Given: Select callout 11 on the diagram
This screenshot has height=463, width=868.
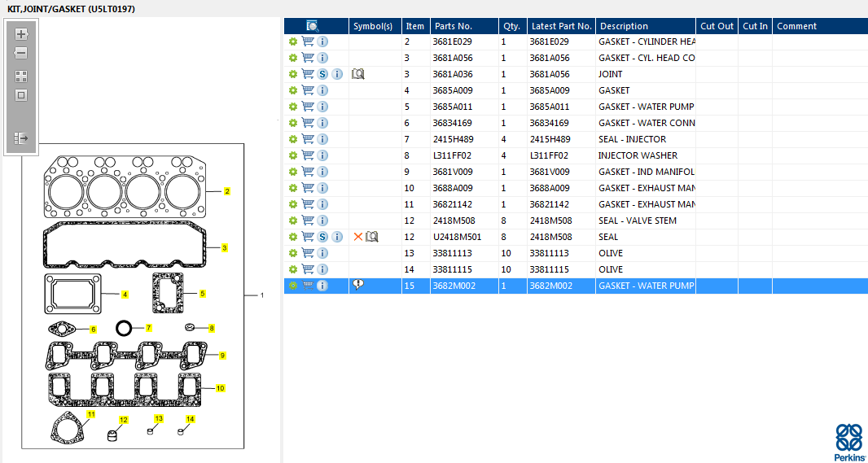Looking at the screenshot, I should (x=90, y=413).
